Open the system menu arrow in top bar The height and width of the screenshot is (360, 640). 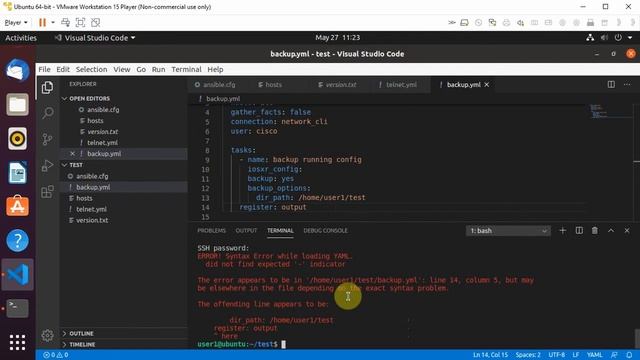pos(630,38)
